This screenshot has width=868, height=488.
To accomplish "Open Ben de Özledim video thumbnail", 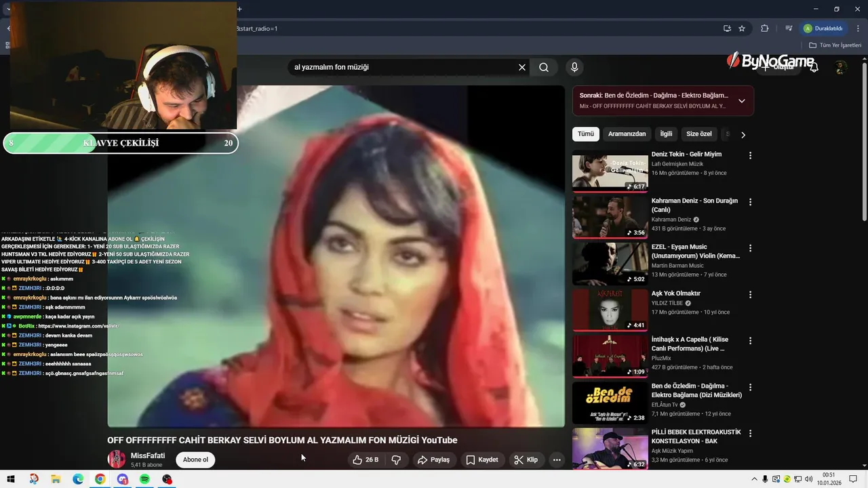I will pos(610,403).
